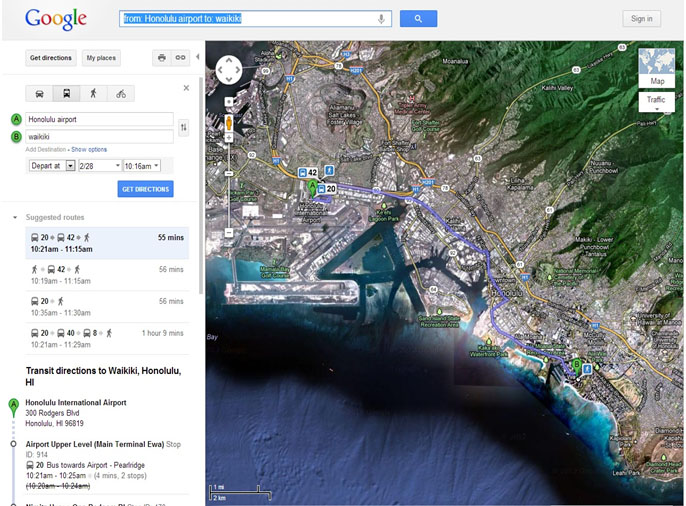Select walking directions mode
686x506 pixels.
93,94
